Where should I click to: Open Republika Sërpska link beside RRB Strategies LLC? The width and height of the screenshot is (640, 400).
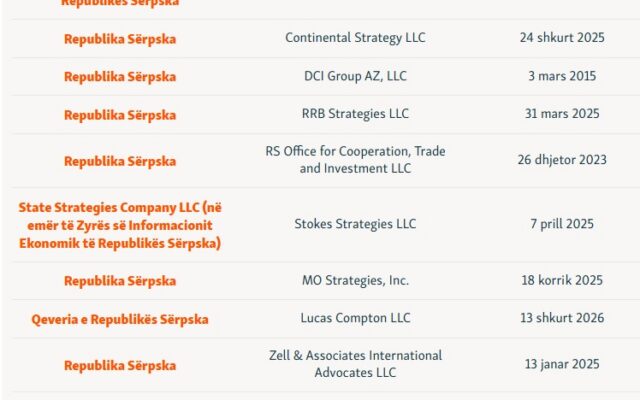120,115
